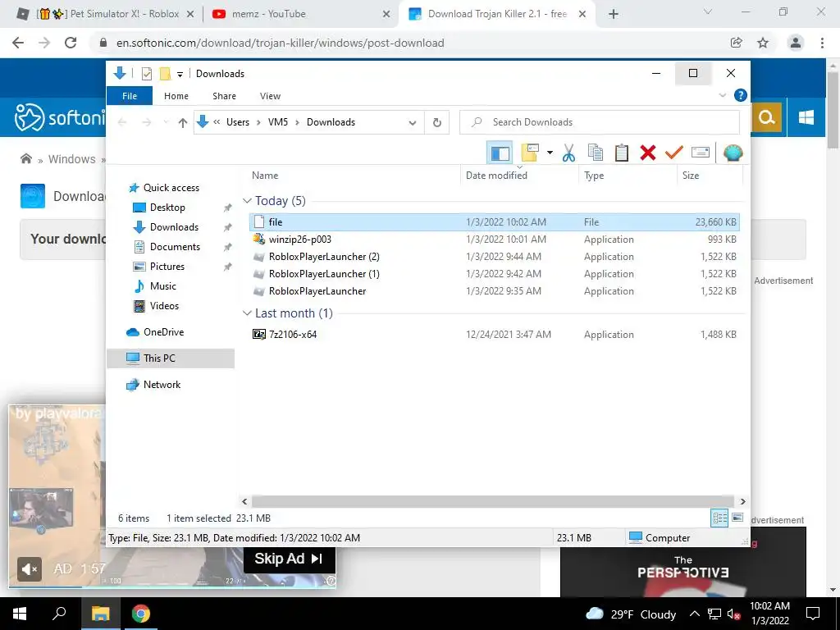The width and height of the screenshot is (840, 630).
Task: Click the Paste clipboard icon
Action: click(622, 153)
